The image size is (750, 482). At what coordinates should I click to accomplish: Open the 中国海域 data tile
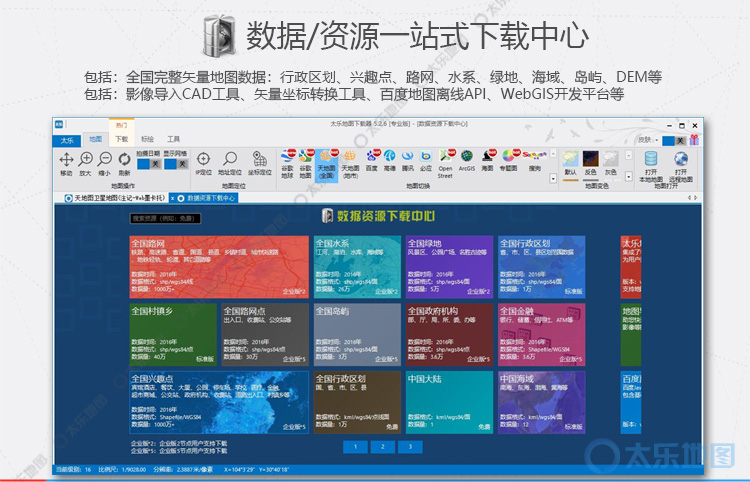[x=542, y=403]
